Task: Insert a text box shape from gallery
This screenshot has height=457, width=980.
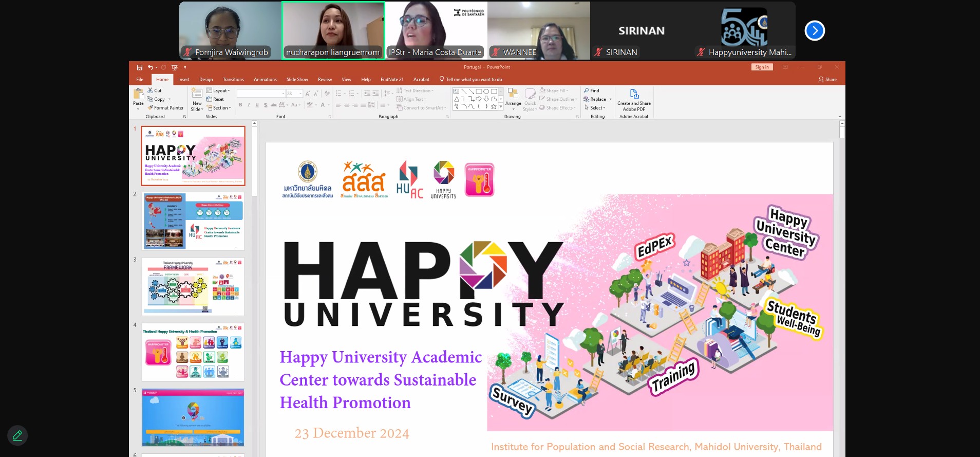Action: (456, 92)
